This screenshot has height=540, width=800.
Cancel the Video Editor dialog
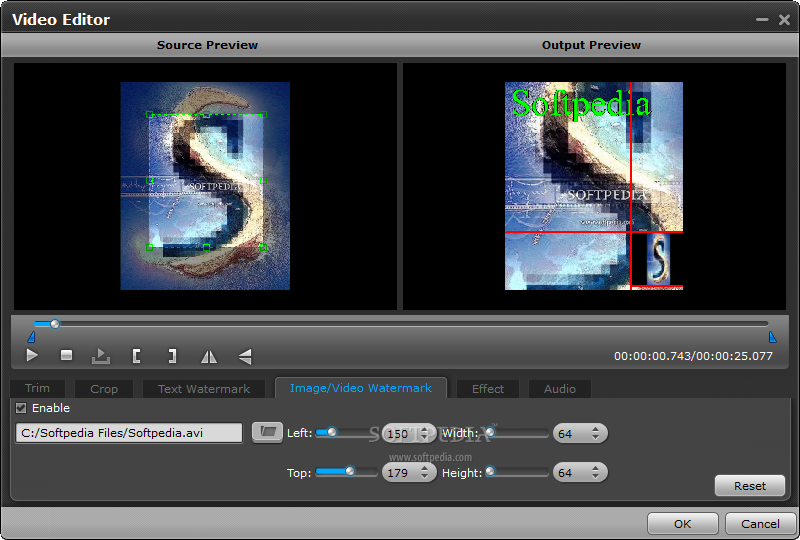pyautogui.click(x=760, y=524)
